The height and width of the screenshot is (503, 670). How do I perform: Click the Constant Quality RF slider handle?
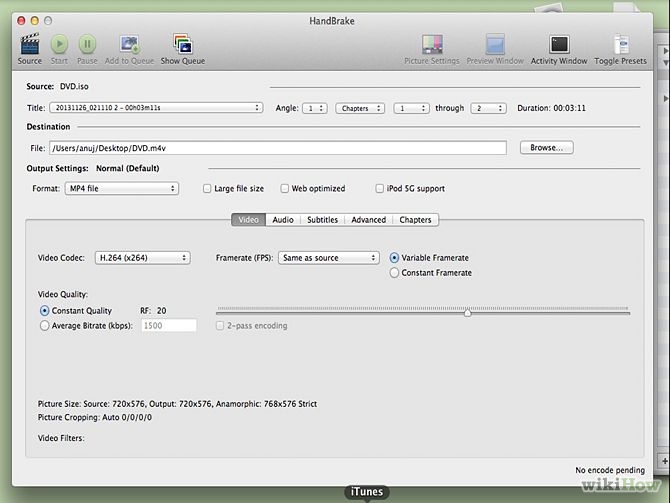(467, 313)
